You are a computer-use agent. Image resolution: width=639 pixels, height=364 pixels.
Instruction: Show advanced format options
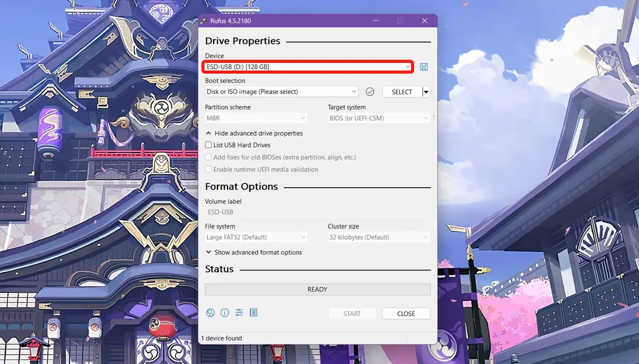coord(254,252)
